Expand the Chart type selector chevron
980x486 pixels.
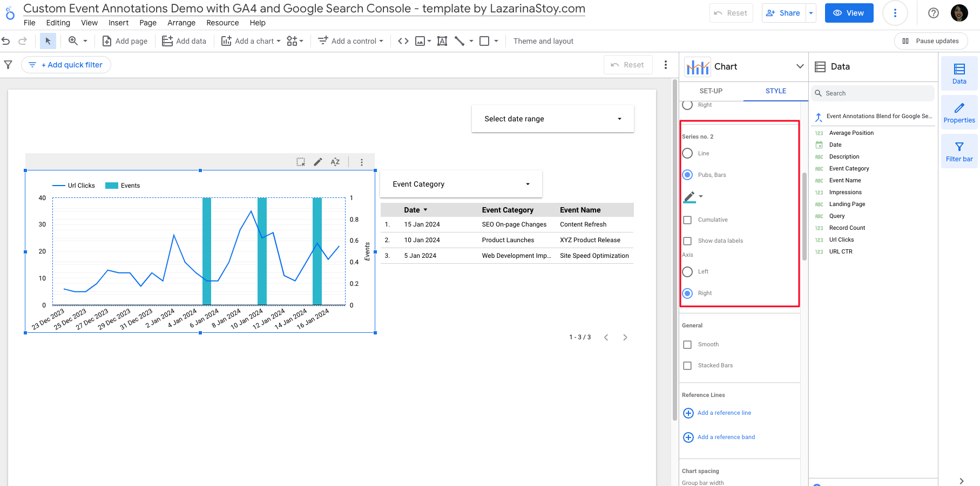click(799, 66)
